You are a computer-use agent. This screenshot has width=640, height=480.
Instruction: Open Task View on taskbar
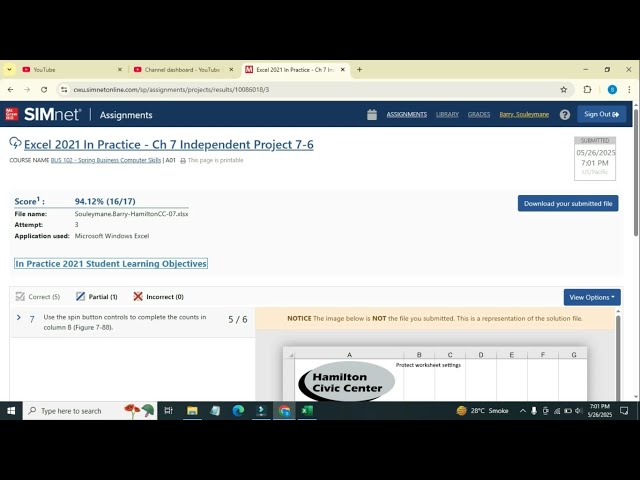pyautogui.click(x=168, y=411)
